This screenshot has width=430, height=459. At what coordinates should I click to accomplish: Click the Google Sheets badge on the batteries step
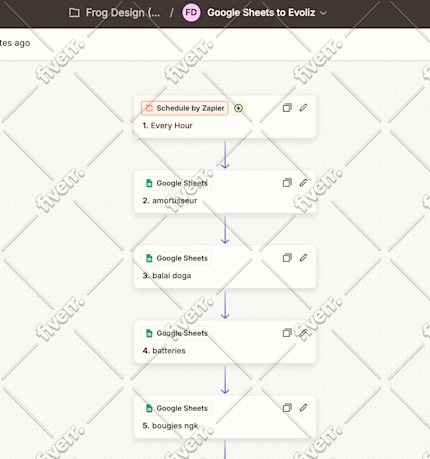coord(176,333)
